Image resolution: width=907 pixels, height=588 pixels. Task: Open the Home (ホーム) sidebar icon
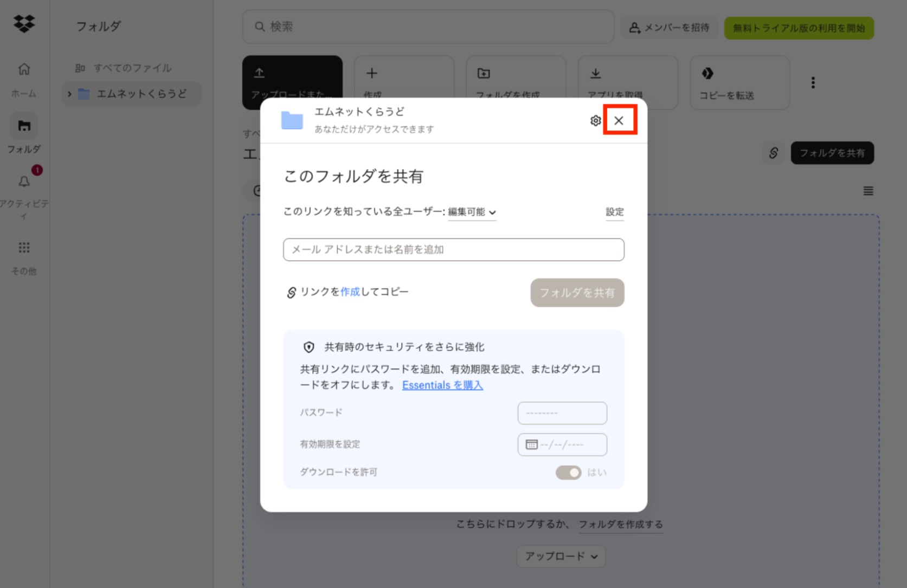[x=24, y=69]
